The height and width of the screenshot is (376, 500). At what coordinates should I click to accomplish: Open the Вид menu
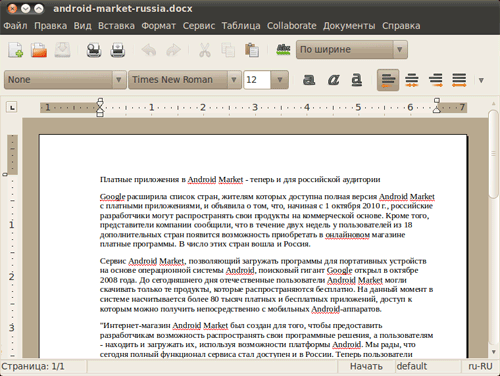(82, 26)
